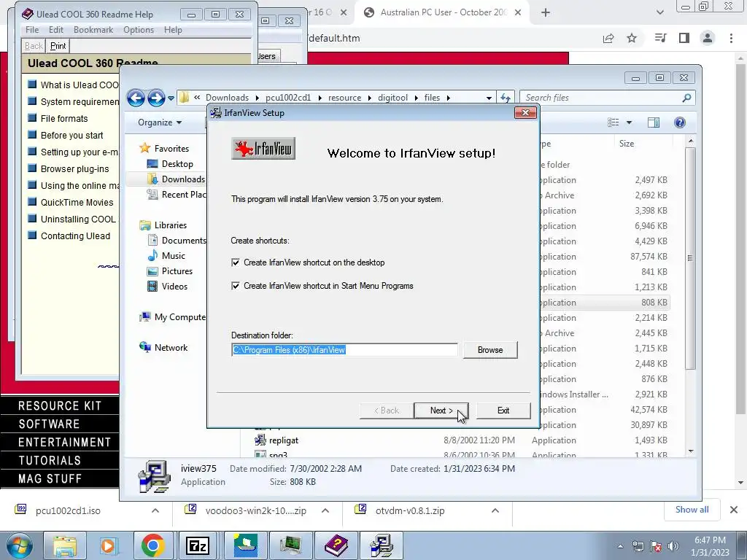The width and height of the screenshot is (747, 560).
Task: Open options arrow for voodoo3-win2k zip download
Action: pos(325,510)
